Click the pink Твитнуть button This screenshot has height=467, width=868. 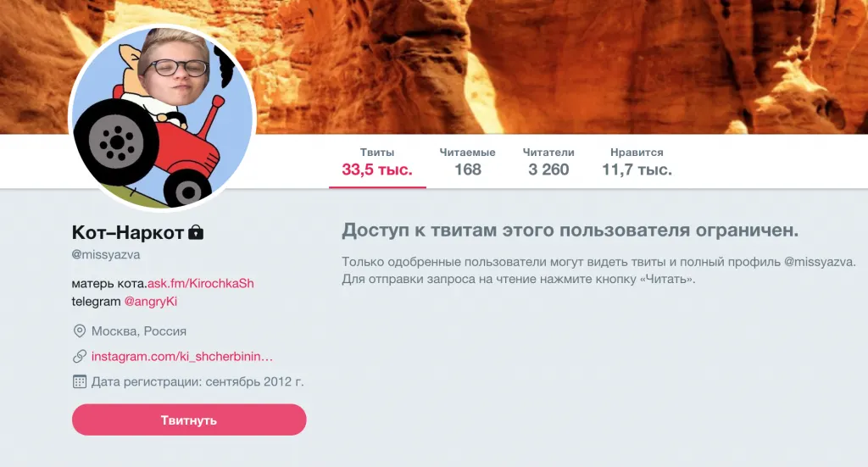189,420
